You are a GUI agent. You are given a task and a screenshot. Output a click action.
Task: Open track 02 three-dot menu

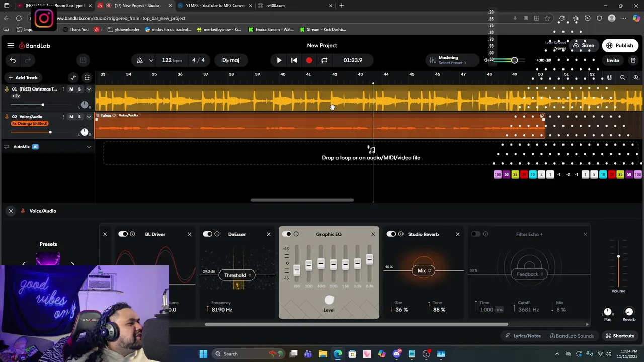click(63, 117)
